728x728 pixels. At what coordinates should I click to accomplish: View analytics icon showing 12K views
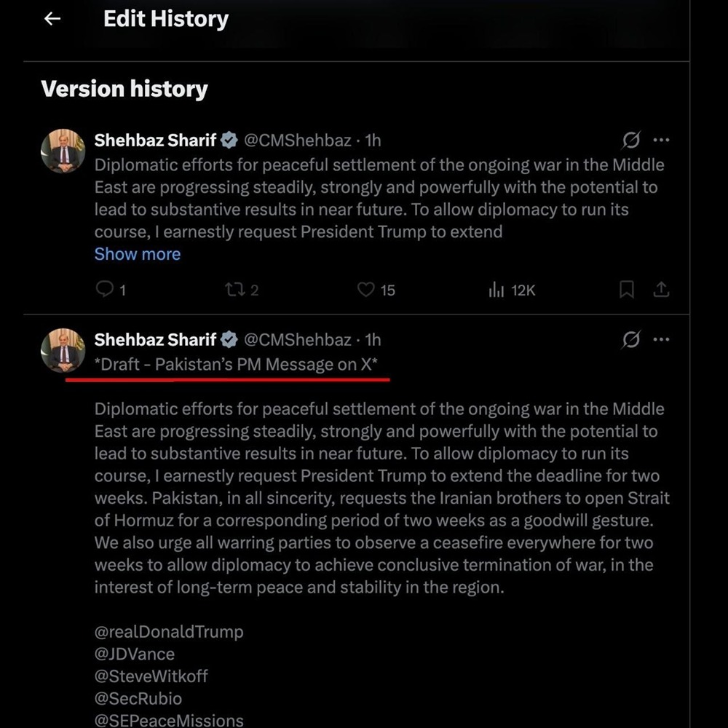[x=496, y=290]
